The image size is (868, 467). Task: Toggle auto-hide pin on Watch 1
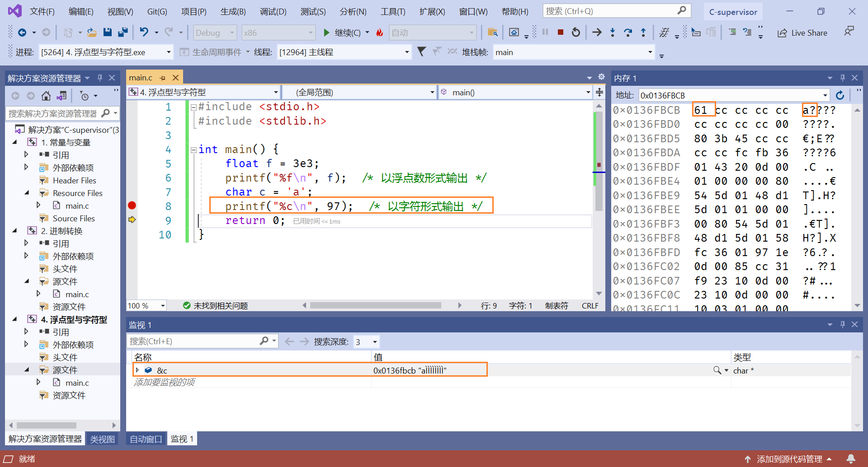click(x=843, y=324)
